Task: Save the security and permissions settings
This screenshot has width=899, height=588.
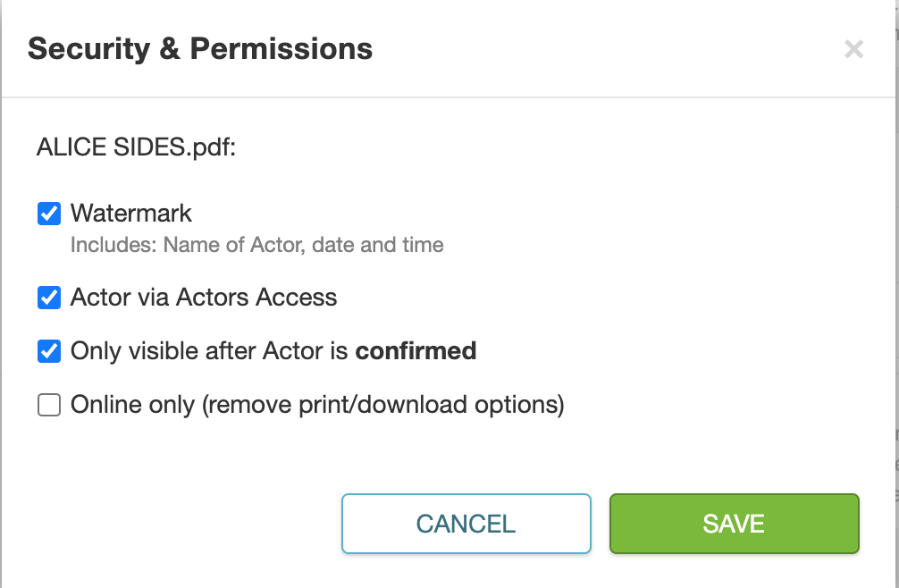Action: 733,524
